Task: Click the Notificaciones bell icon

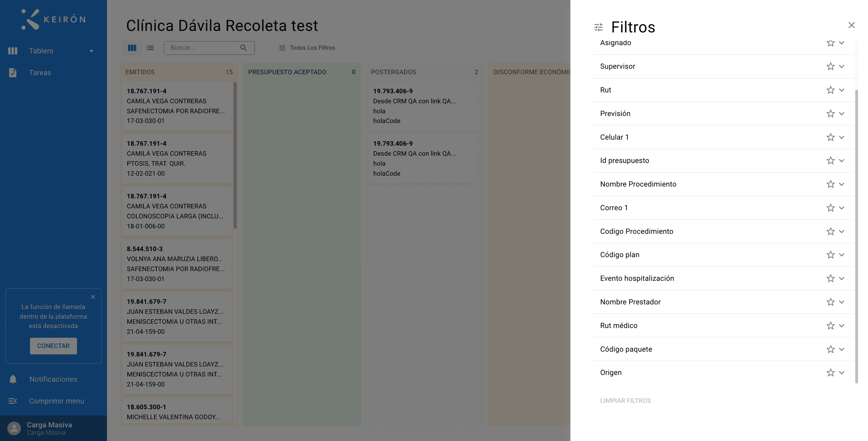Action: pos(13,380)
